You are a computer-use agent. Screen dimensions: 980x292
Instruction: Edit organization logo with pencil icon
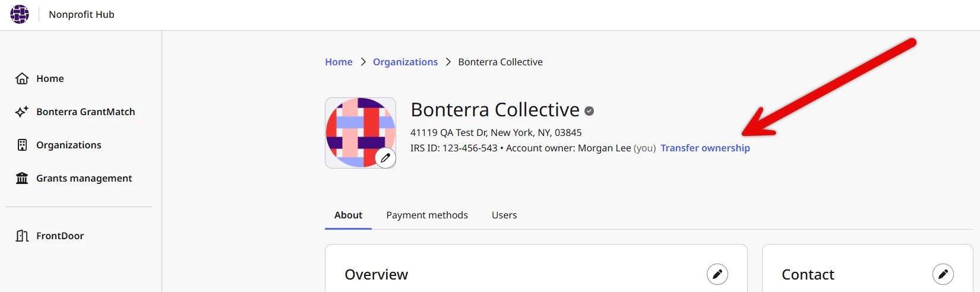point(385,158)
